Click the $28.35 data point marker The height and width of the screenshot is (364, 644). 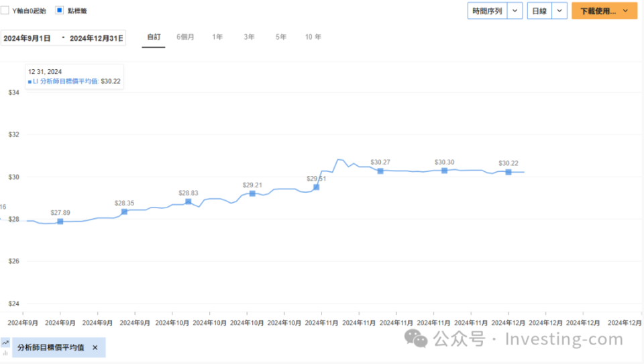tap(125, 212)
